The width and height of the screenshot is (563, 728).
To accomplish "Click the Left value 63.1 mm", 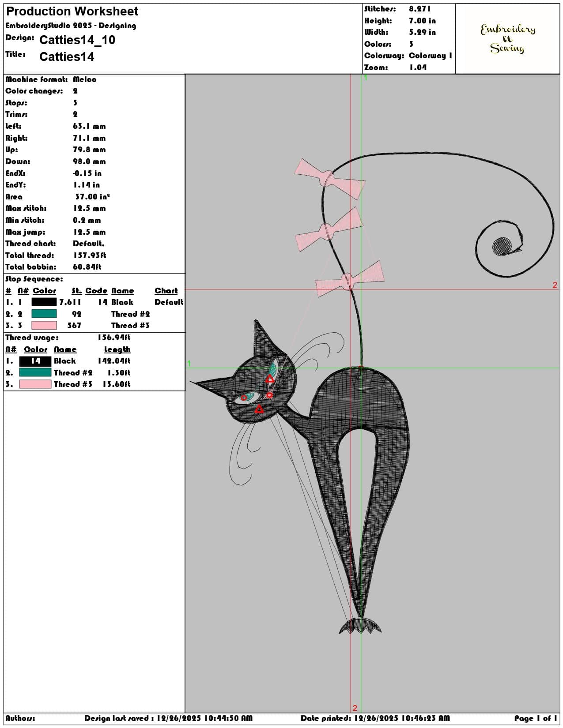I will pos(89,126).
